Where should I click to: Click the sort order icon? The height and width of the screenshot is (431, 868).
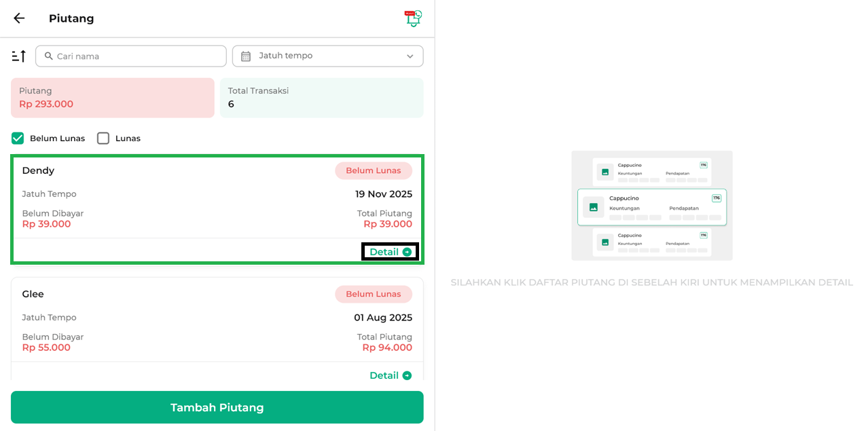(19, 56)
